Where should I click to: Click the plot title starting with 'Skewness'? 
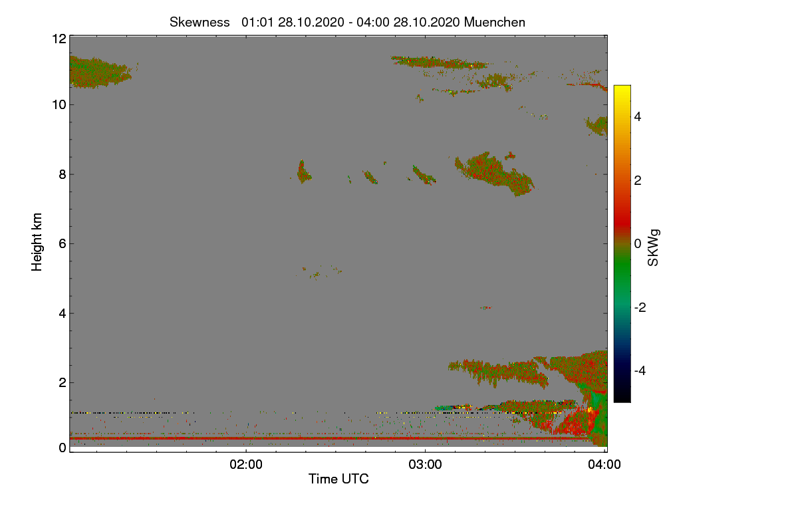(347, 22)
